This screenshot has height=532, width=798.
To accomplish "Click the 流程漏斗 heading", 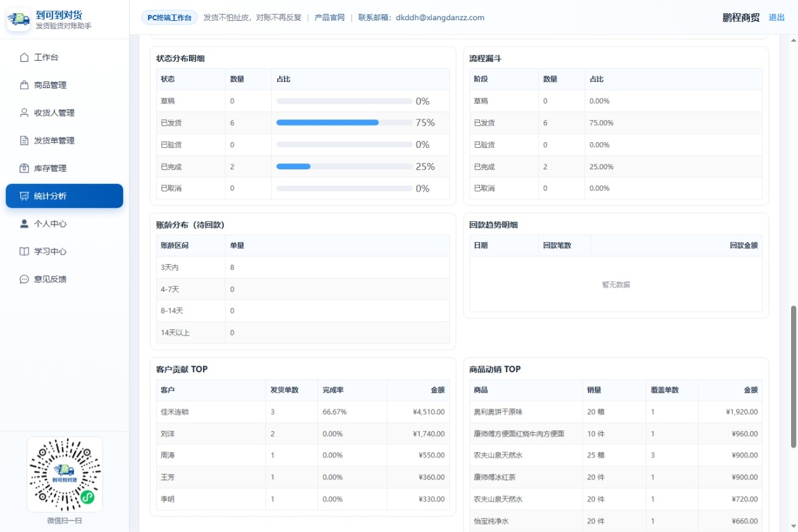I will (486, 59).
